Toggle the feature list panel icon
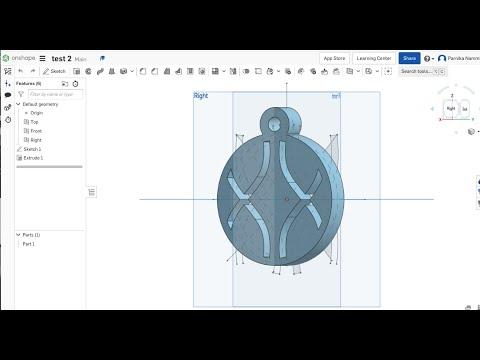Viewport: 480px width, 360px height. [x=8, y=71]
